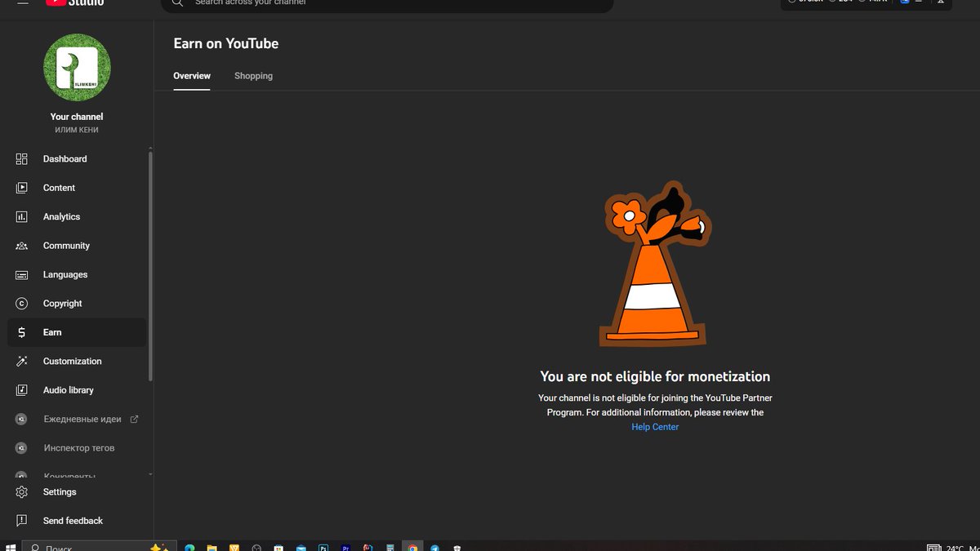980x551 pixels.
Task: Click the channel avatar picture
Action: [77, 68]
